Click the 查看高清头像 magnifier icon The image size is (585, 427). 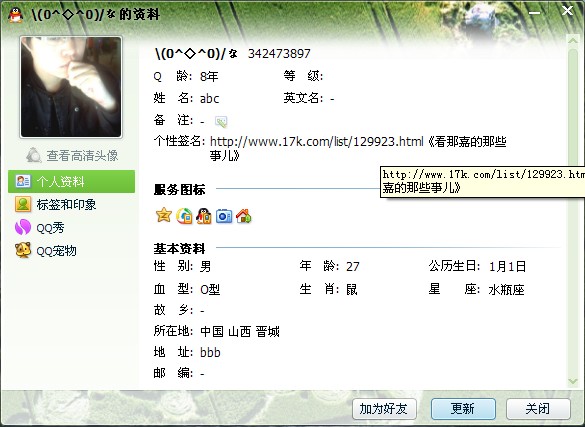click(34, 155)
